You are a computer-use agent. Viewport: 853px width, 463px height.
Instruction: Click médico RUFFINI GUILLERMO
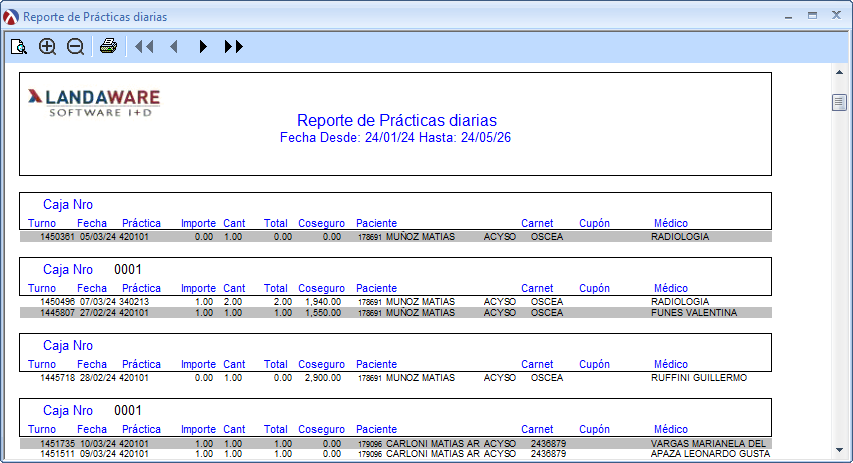(x=699, y=378)
